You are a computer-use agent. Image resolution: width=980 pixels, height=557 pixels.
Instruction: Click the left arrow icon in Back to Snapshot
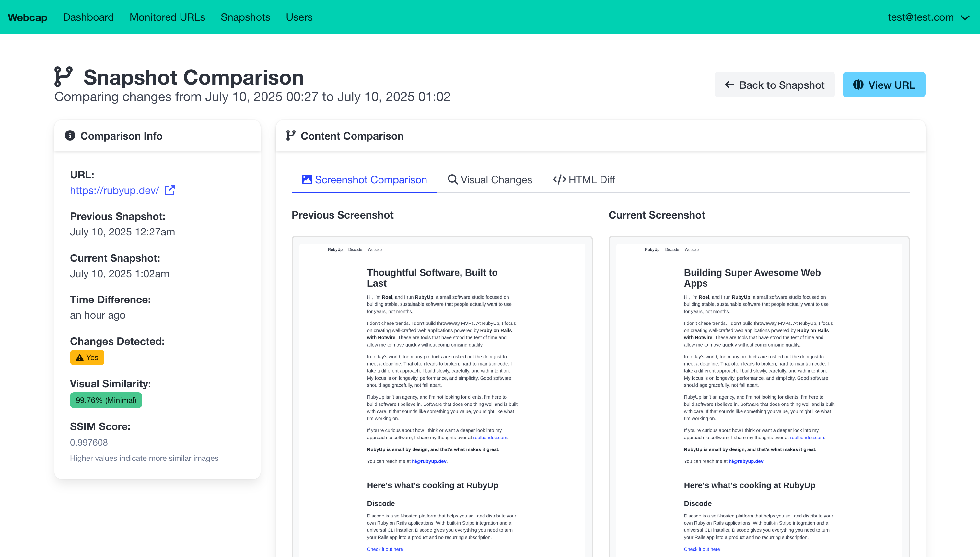tap(729, 85)
